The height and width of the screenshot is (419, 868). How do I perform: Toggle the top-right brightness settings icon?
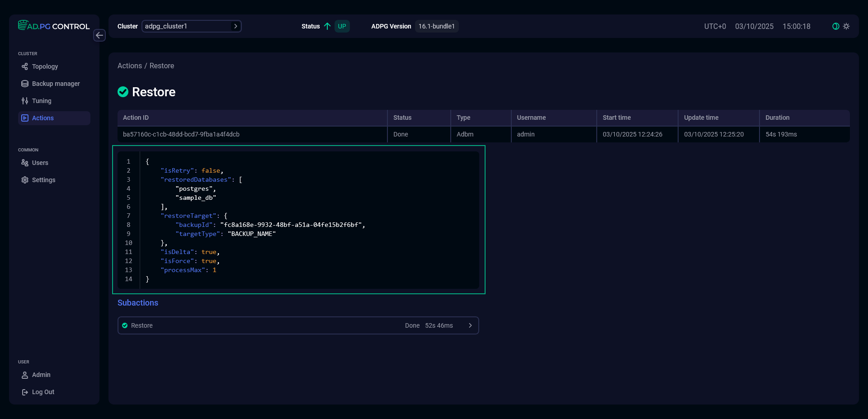tap(846, 26)
